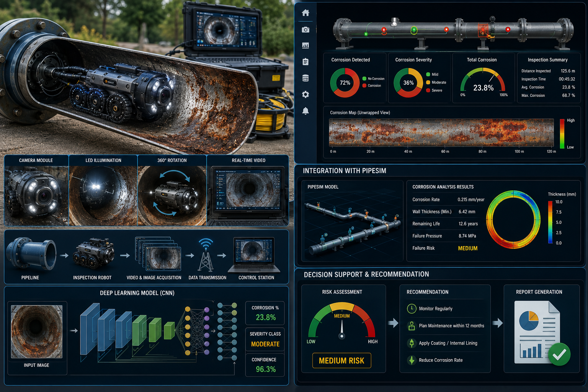
Task: Open the camera icon in the sidebar
Action: tap(305, 29)
